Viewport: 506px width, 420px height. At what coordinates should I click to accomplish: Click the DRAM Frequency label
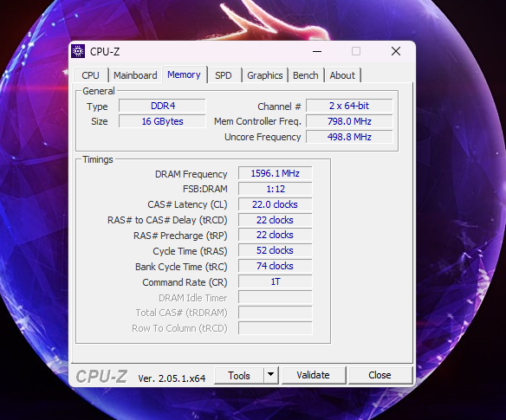tap(191, 174)
